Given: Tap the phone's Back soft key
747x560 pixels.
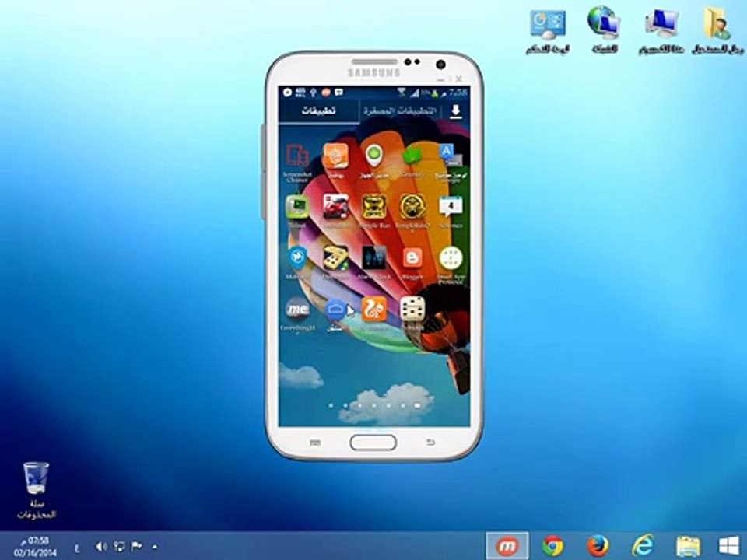Looking at the screenshot, I should (x=430, y=443).
